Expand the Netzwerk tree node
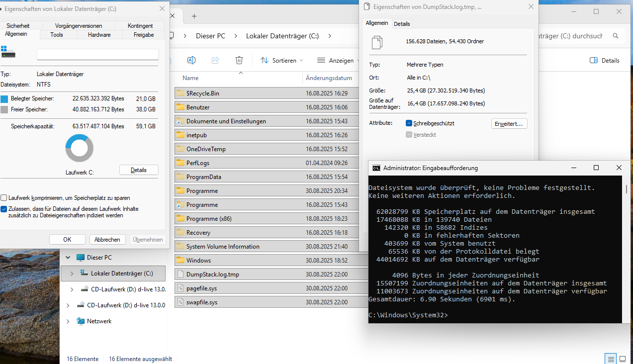The height and width of the screenshot is (364, 633). point(68,321)
